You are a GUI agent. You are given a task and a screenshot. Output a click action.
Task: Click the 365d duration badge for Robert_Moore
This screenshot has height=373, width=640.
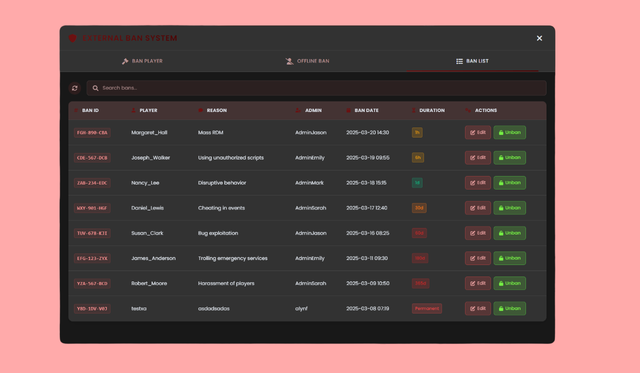(x=420, y=284)
